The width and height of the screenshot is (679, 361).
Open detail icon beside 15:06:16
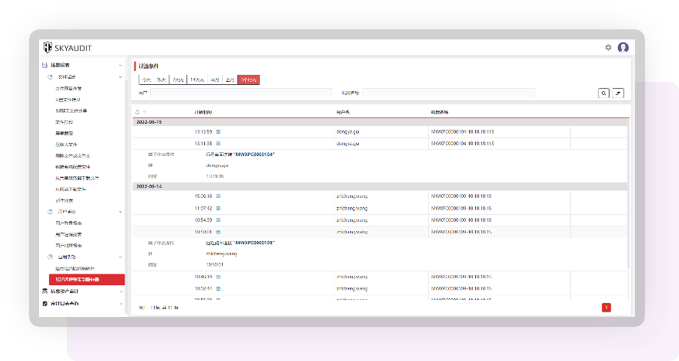(218, 196)
